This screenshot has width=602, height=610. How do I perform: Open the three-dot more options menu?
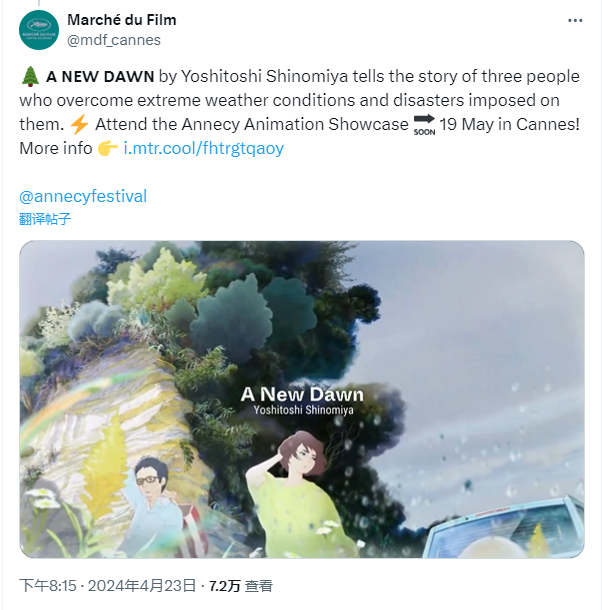coord(575,21)
